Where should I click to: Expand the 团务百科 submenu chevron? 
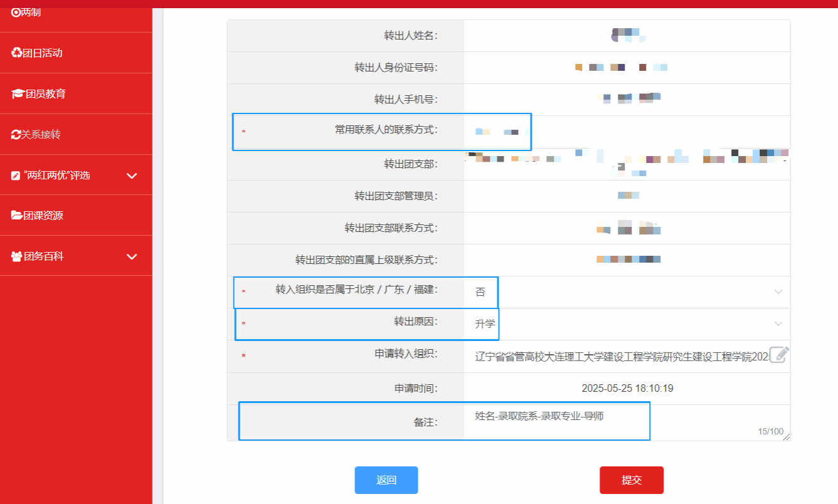[132, 256]
